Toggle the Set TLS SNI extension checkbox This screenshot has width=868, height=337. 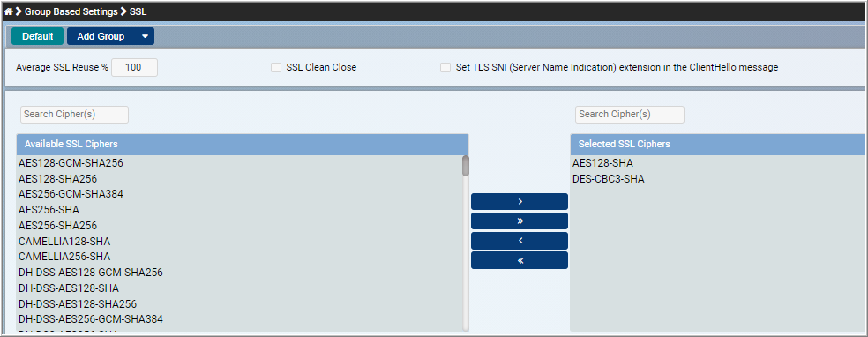pyautogui.click(x=445, y=68)
